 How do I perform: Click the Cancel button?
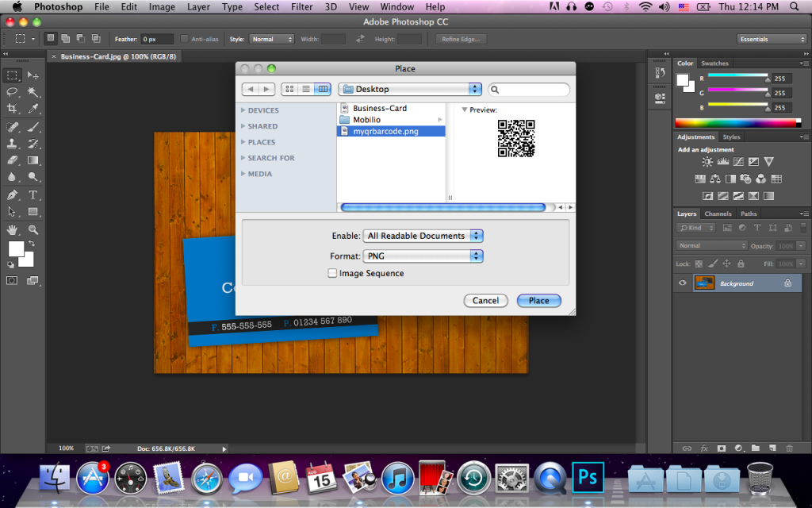point(485,301)
